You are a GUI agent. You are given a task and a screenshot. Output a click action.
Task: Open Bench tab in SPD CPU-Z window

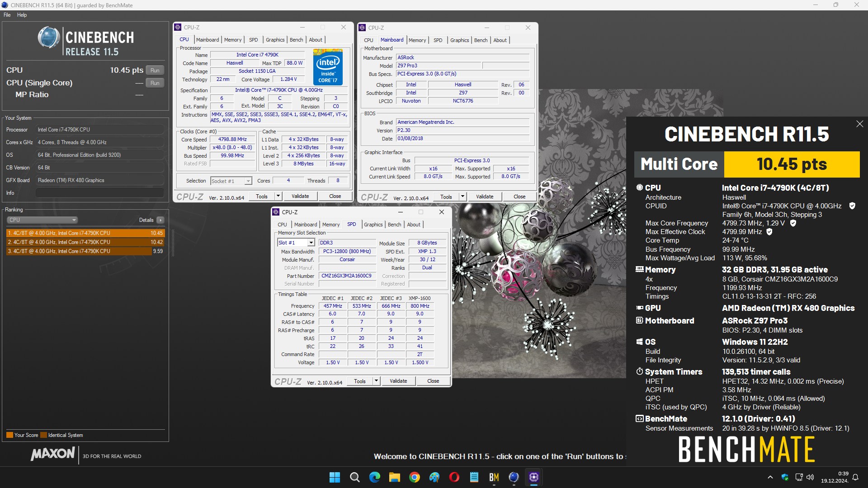(395, 225)
